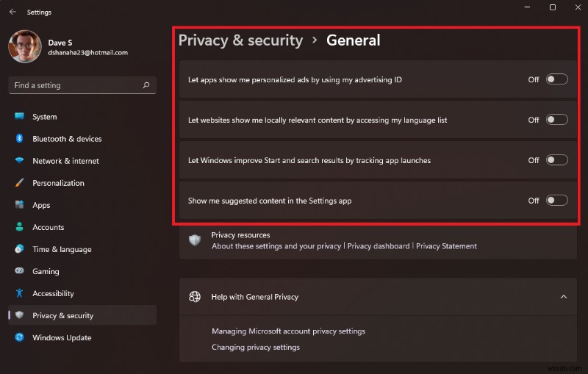Open System settings label
The image size is (588, 374).
pyautogui.click(x=45, y=117)
